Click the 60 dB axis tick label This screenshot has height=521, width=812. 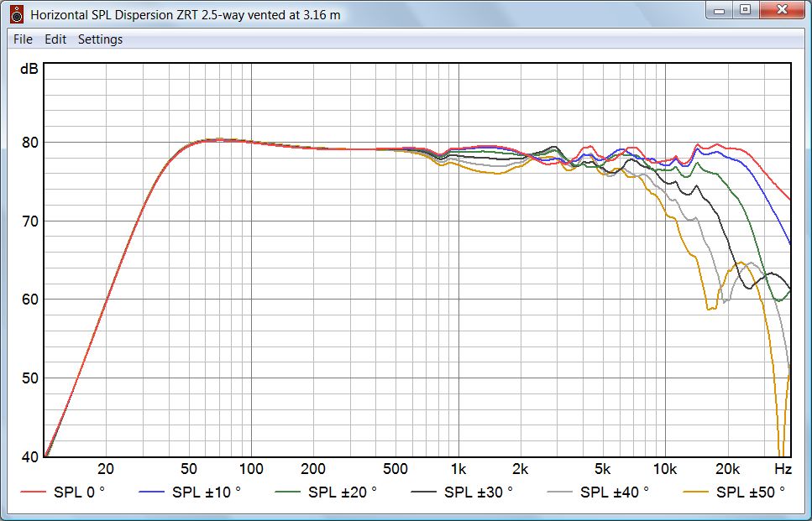[x=30, y=300]
